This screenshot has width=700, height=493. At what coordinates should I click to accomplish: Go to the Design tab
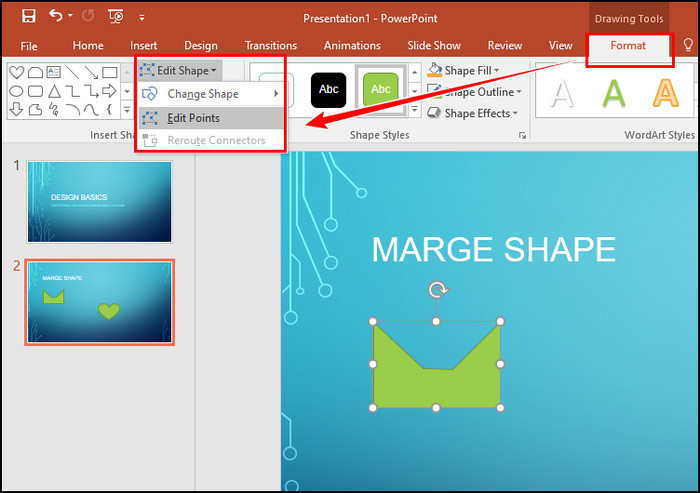point(201,46)
